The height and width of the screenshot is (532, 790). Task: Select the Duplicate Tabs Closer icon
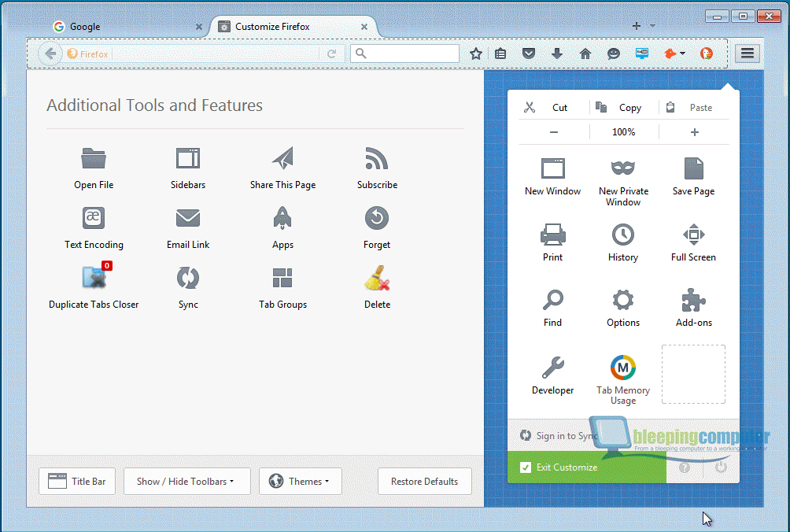coord(95,278)
